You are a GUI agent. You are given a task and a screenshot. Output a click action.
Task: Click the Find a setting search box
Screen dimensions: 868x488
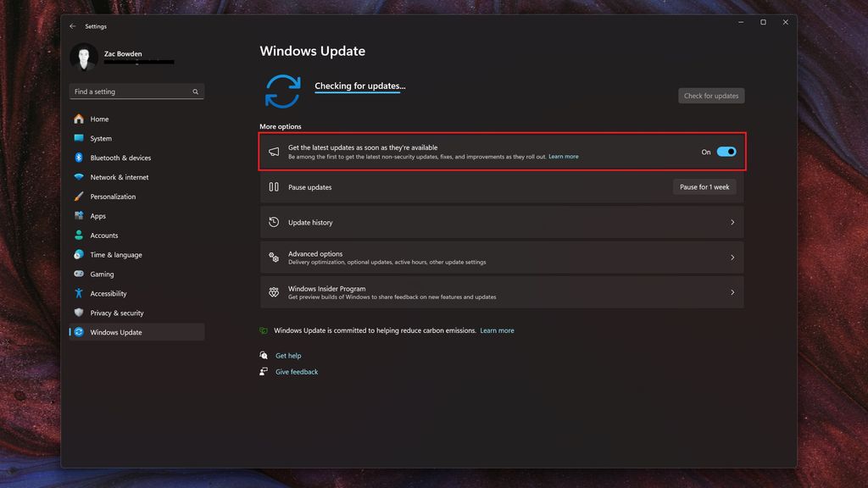coord(136,91)
